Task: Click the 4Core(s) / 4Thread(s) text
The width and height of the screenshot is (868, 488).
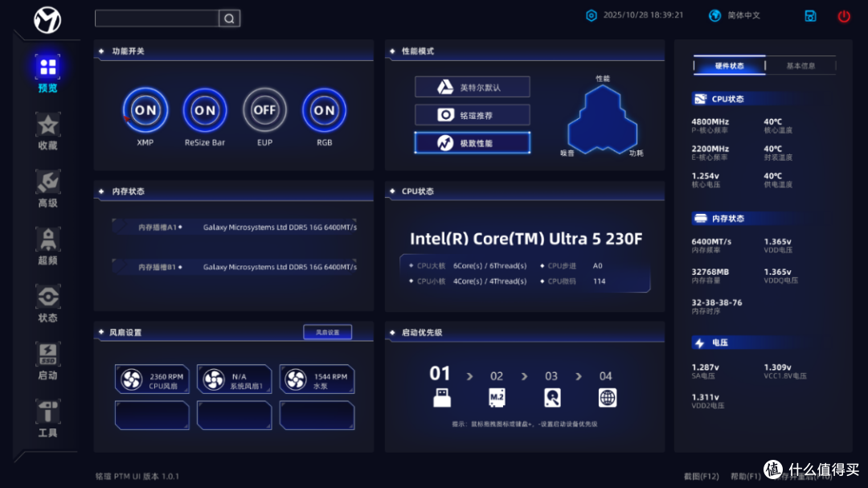Action: coord(490,281)
